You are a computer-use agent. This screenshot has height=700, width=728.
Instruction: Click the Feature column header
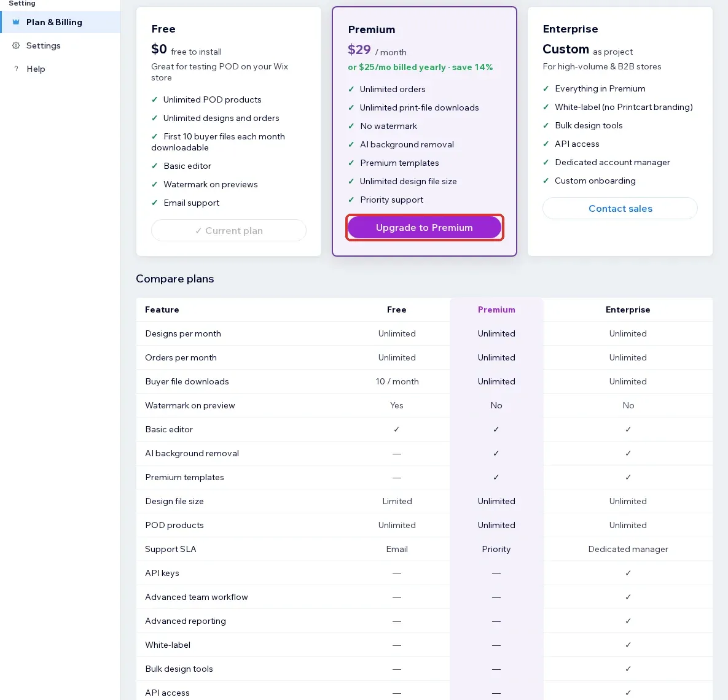[x=162, y=309]
